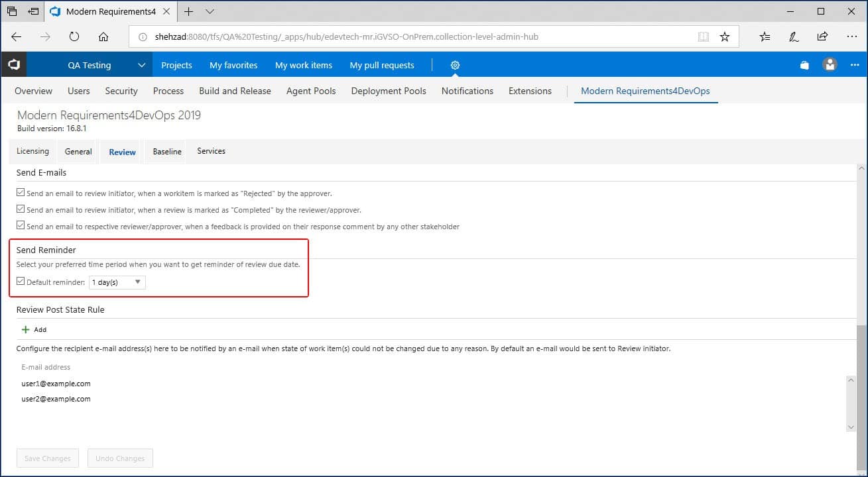Add page to favorites star icon
The height and width of the screenshot is (477, 868).
click(725, 37)
